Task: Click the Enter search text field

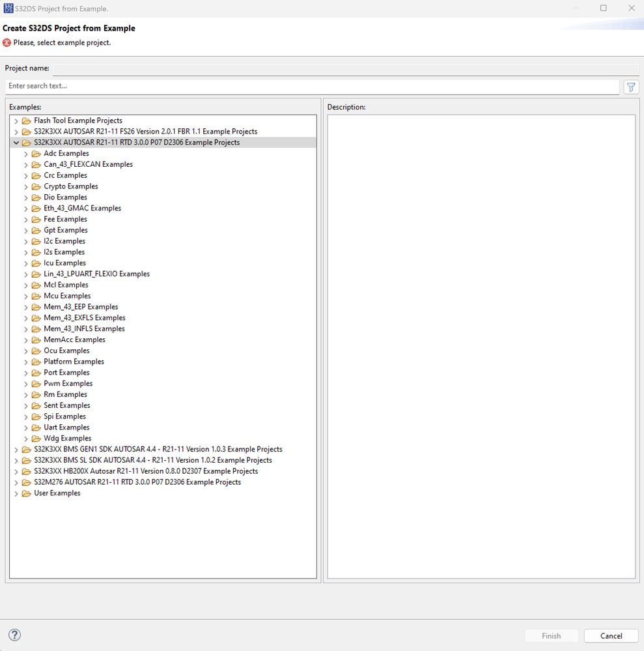Action: tap(312, 87)
